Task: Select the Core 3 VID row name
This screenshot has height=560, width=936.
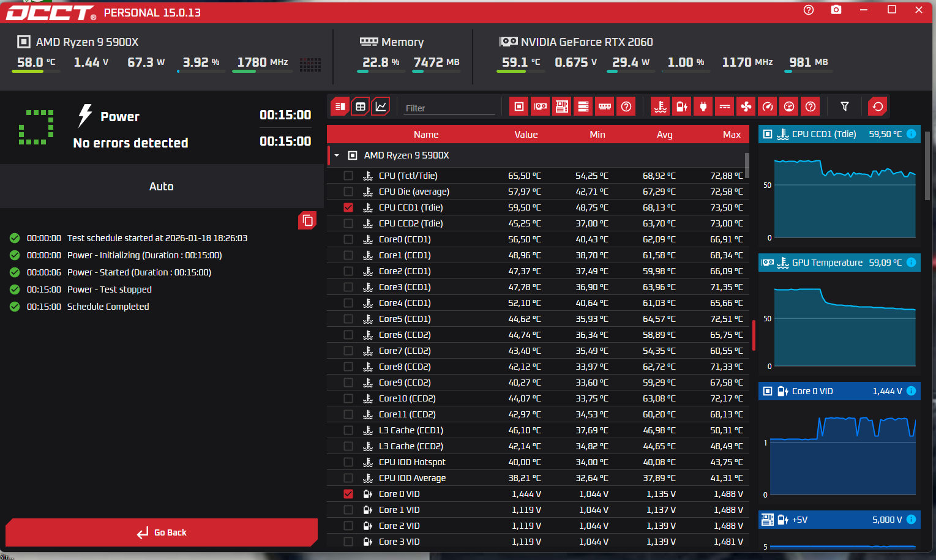Action: point(399,542)
